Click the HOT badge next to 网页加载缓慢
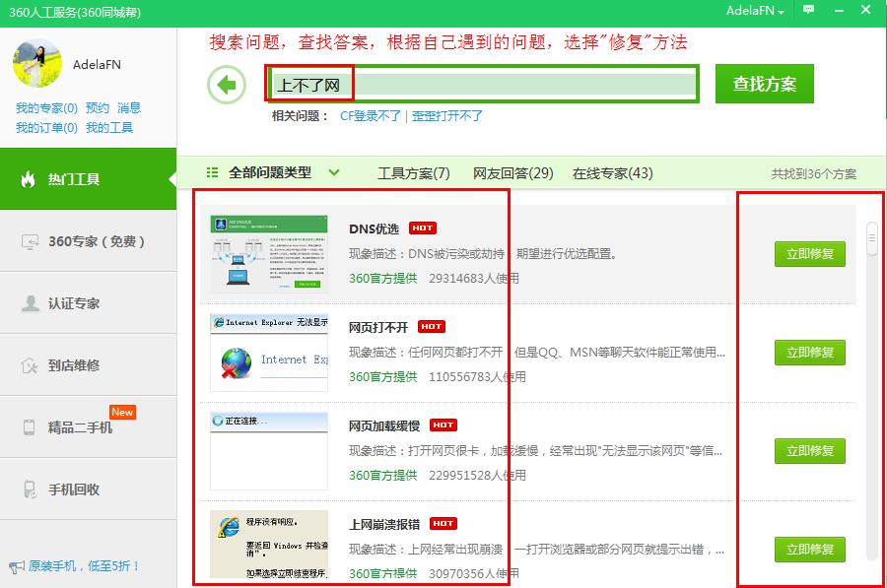The height and width of the screenshot is (588, 887). tap(443, 425)
